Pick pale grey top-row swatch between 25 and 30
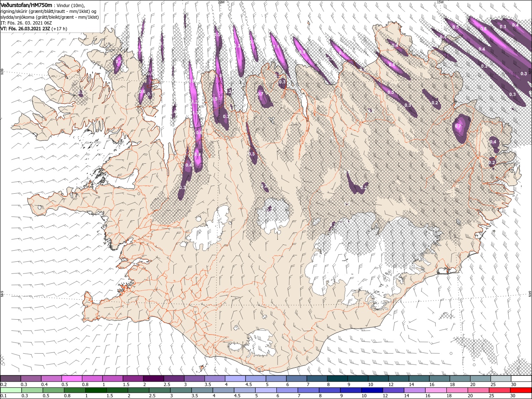Image resolution: width=532 pixels, height=399 pixels. [x=500, y=379]
